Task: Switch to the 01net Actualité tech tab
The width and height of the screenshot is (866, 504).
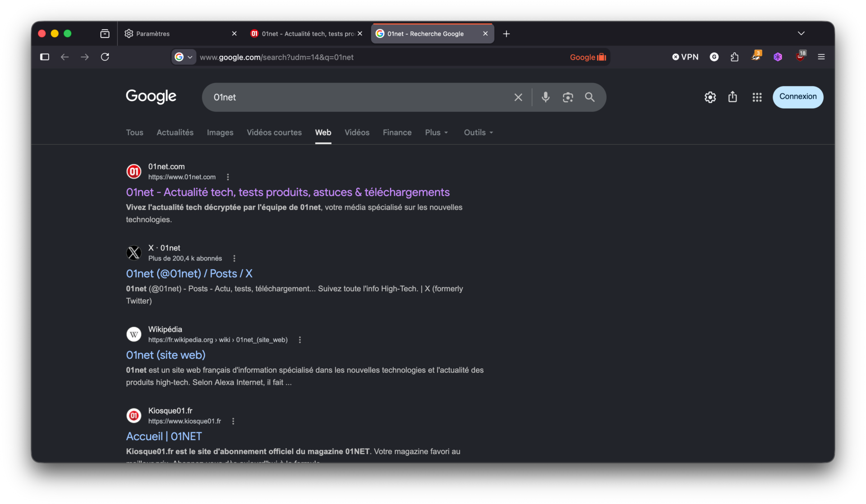Action: (307, 34)
